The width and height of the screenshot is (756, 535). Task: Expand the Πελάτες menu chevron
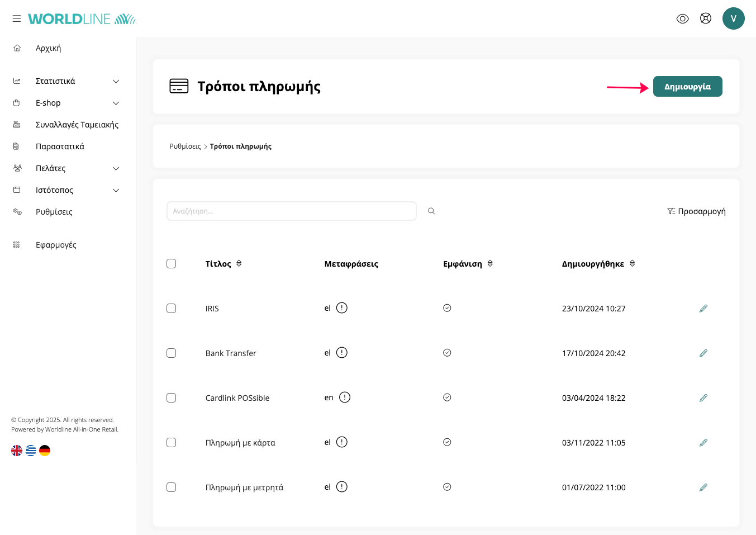[116, 168]
